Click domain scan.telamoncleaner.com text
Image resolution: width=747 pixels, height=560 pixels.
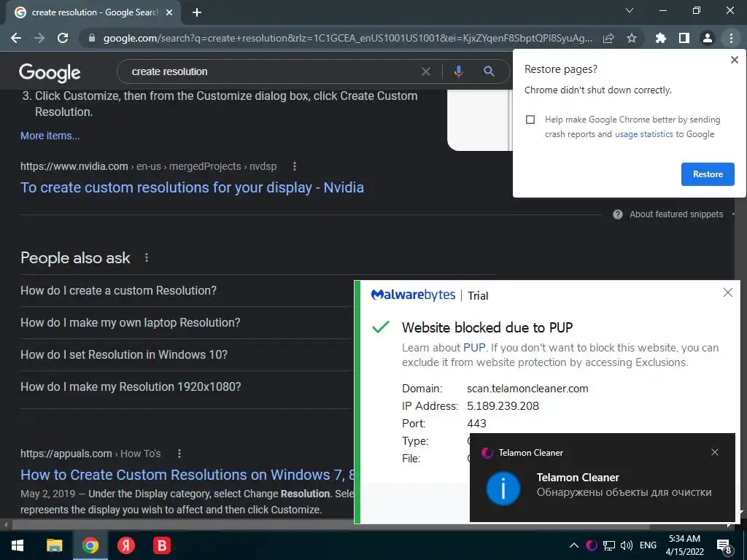point(527,389)
